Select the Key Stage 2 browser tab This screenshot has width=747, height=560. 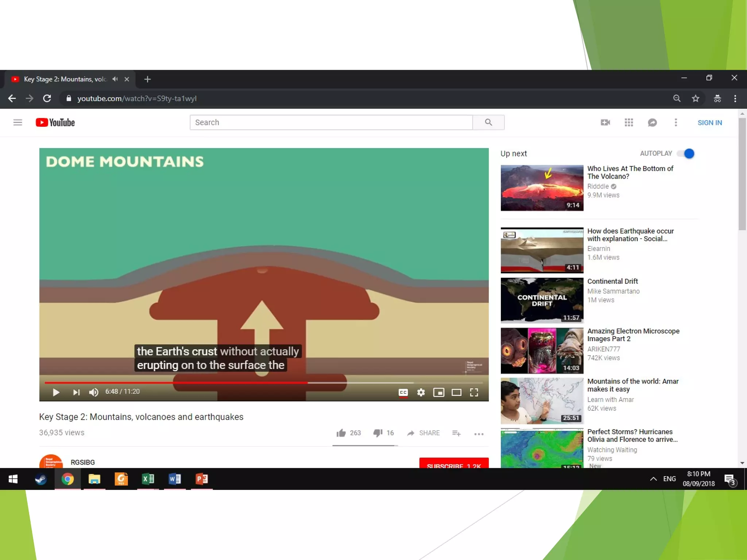coord(65,79)
